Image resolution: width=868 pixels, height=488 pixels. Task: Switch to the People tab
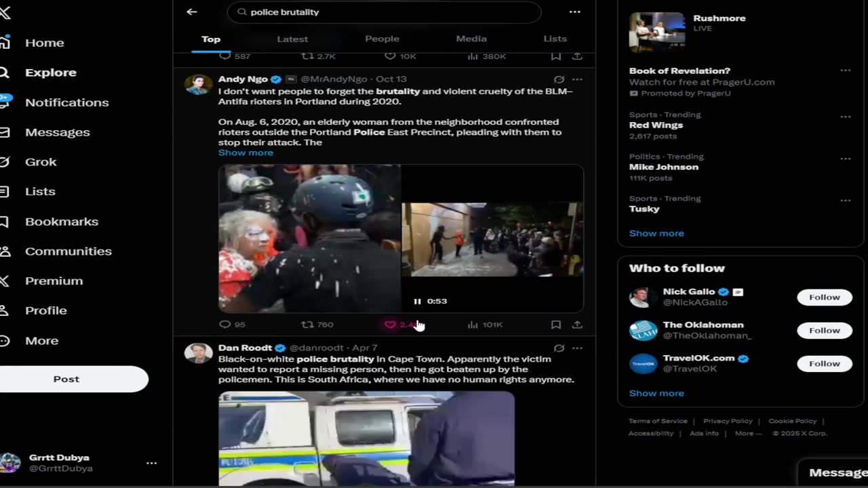382,39
